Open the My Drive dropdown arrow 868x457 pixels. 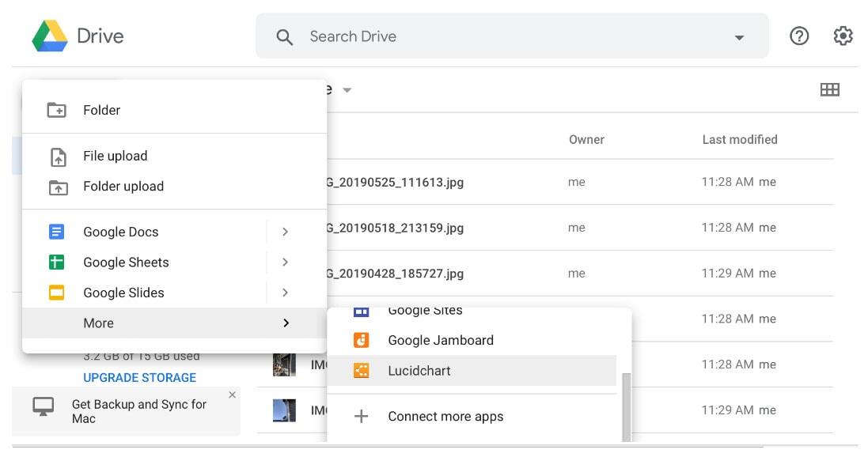pyautogui.click(x=347, y=89)
